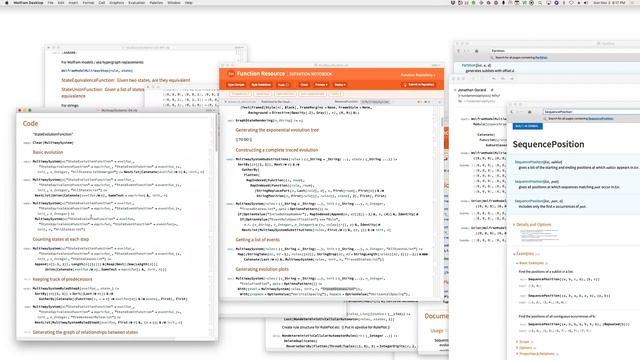The height and width of the screenshot is (360, 640).
Task: Expand the Properties & Relations section
Action: tap(537, 354)
